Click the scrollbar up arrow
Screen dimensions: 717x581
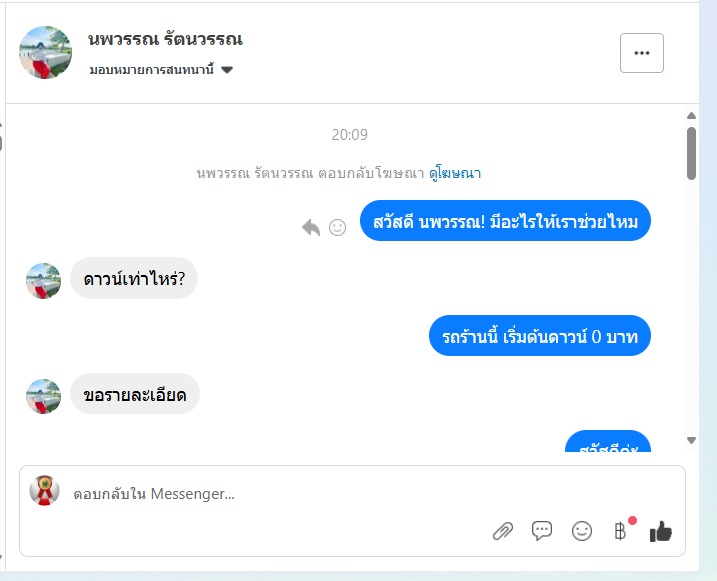(691, 116)
